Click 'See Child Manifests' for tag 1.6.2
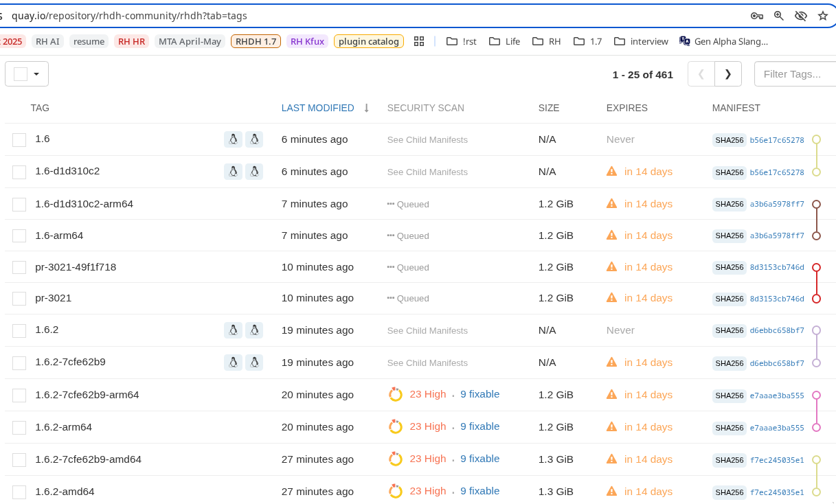Image resolution: width=836 pixels, height=504 pixels. tap(427, 331)
